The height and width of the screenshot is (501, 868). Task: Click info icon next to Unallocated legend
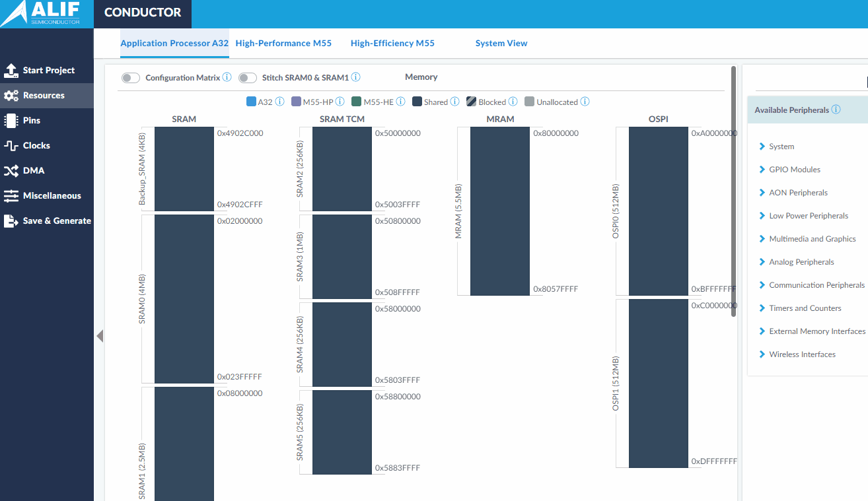[585, 102]
